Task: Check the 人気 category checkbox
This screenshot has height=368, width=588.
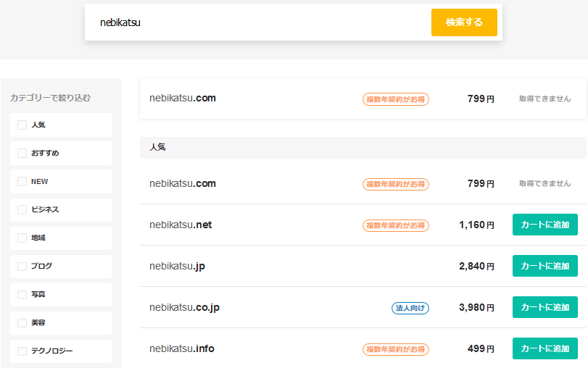Action: [22, 125]
